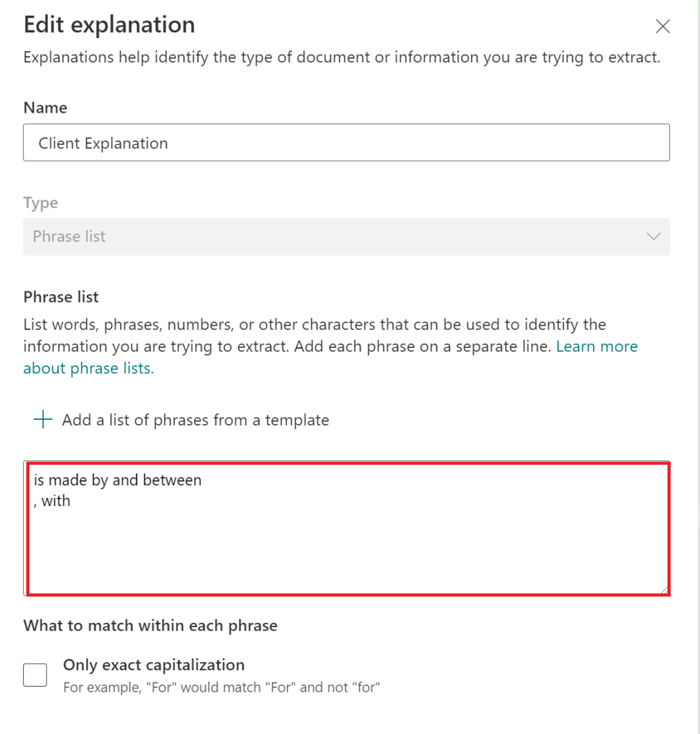The height and width of the screenshot is (734, 700).
Task: Click the "Type" field label
Action: tap(41, 203)
